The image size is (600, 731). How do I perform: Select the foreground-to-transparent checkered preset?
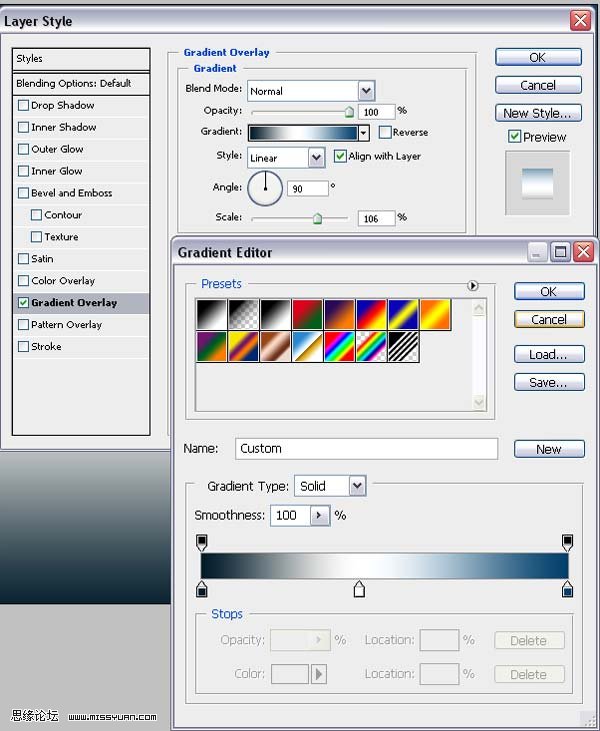click(x=243, y=315)
